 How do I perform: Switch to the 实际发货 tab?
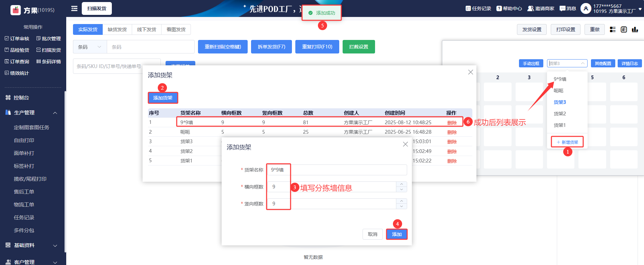pos(88,29)
